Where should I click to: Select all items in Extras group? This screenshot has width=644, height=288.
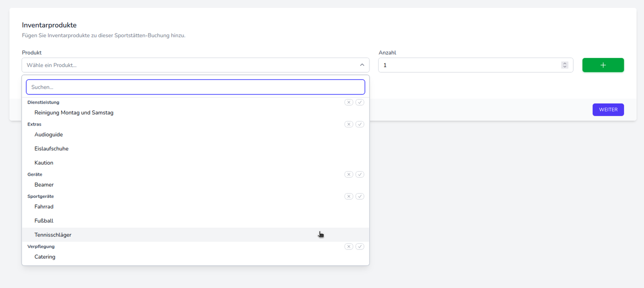coord(360,124)
